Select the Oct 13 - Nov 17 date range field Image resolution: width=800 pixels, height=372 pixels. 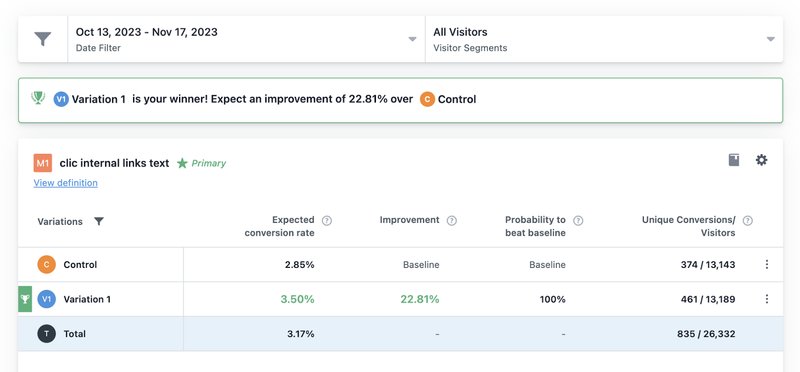coord(246,39)
